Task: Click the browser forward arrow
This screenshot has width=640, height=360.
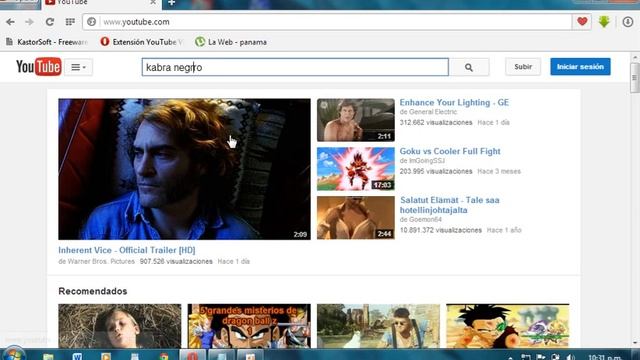Action: pos(29,22)
